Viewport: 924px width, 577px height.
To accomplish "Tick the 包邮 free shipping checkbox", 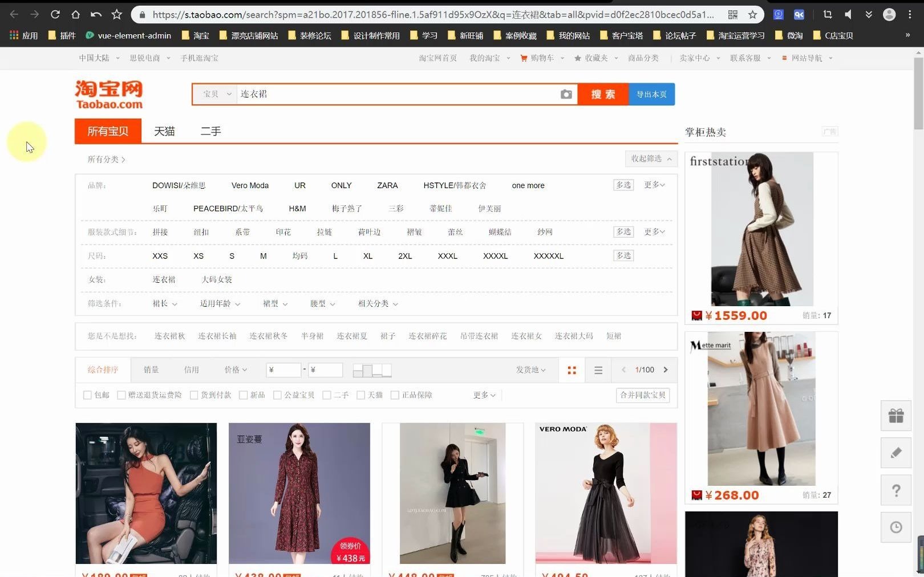I will 87,395.
